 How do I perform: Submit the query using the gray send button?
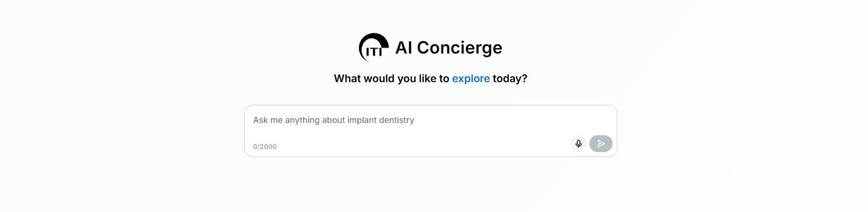[601, 144]
